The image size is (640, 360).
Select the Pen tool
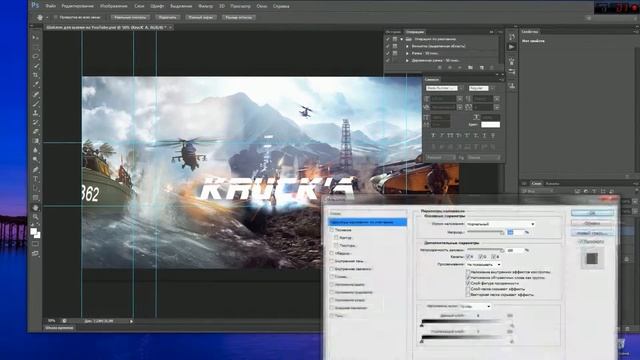(x=36, y=169)
